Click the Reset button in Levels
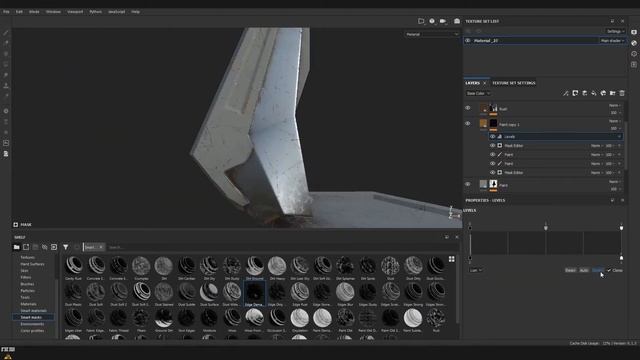Viewport: 640px width, 360px height. click(x=571, y=270)
